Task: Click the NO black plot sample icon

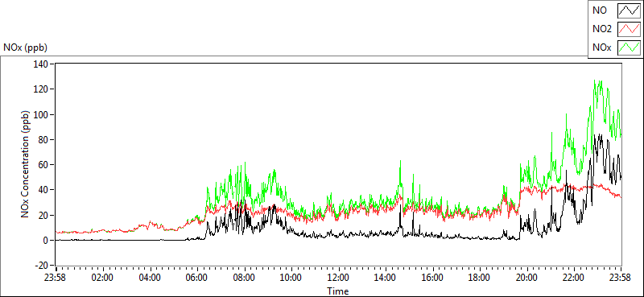Action: [629, 11]
